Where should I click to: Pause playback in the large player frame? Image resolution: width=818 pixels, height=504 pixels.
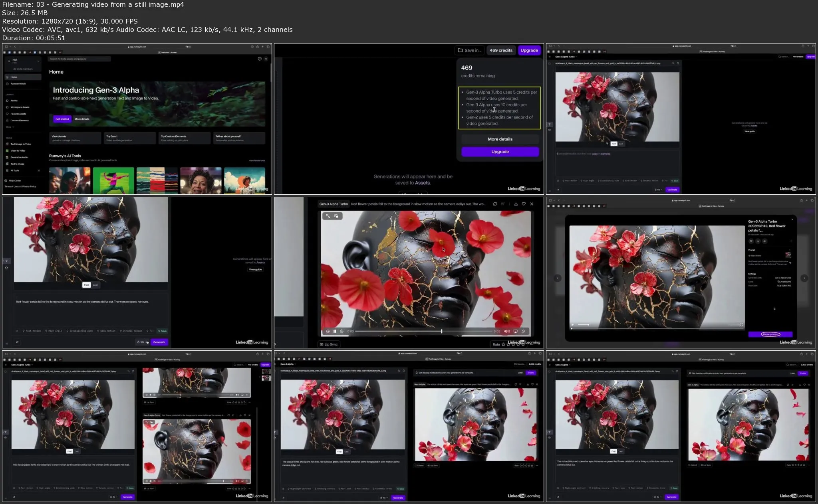coord(335,331)
